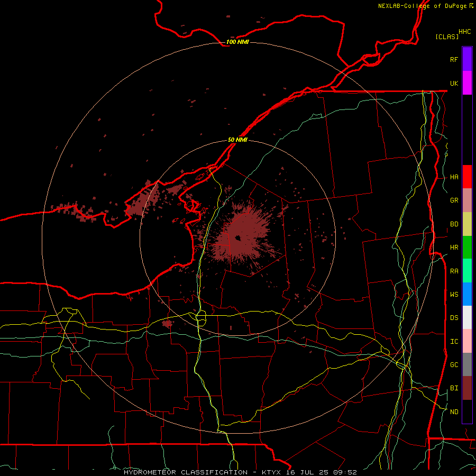
Task: Click the 'DS' legend label
Action: pyautogui.click(x=454, y=318)
